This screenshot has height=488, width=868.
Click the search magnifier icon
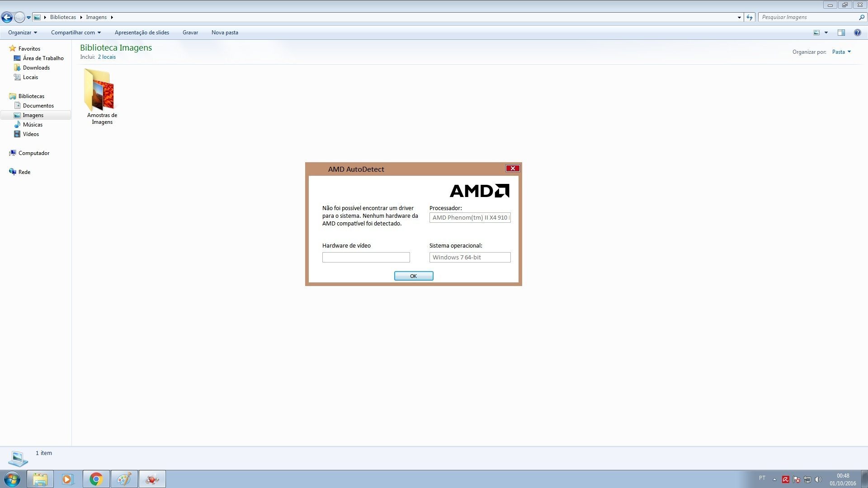point(862,17)
